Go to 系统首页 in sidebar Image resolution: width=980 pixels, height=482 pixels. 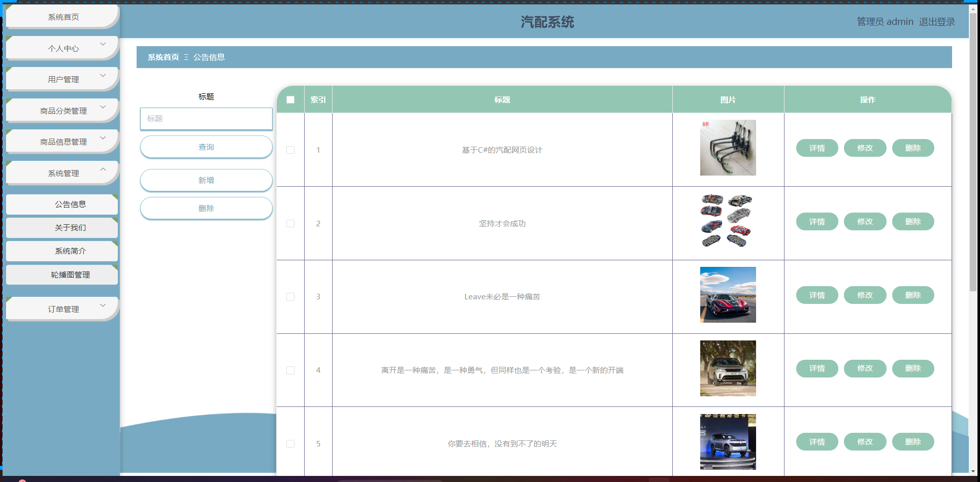(x=63, y=17)
